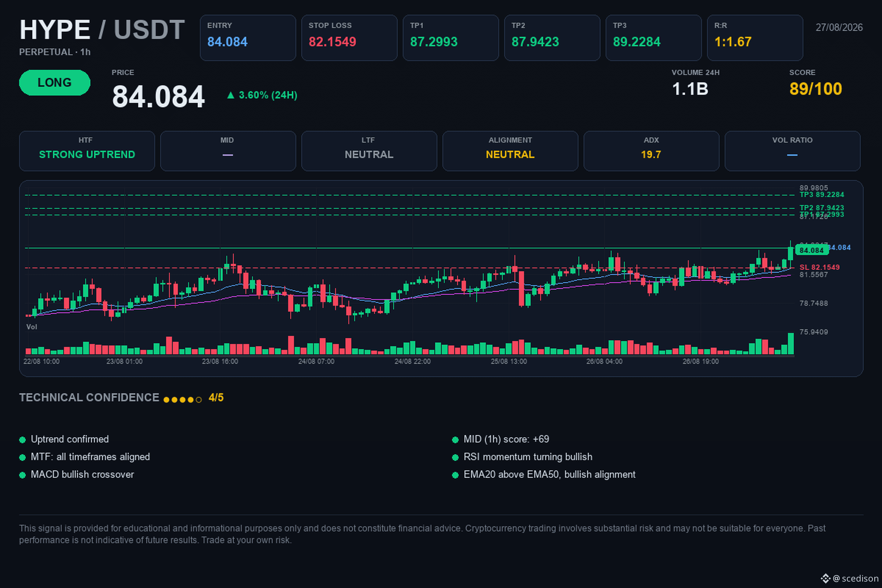This screenshot has height=588, width=882.
Task: Click the 25/08 13:00 time axis label
Action: pos(509,362)
